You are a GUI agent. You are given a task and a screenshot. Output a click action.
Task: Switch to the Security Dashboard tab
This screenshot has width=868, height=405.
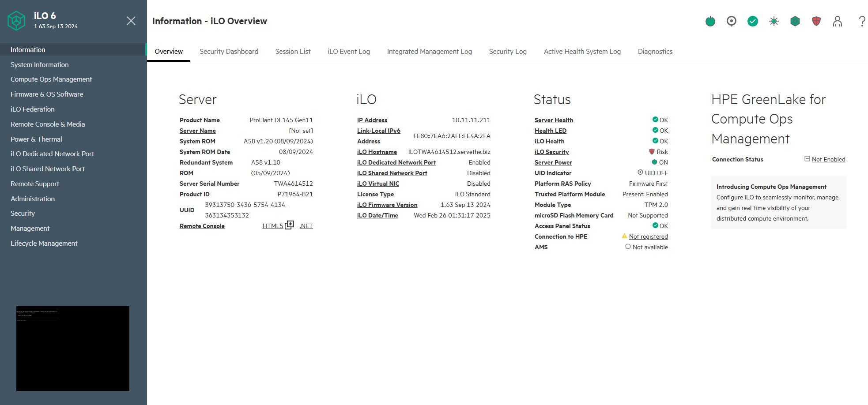229,52
